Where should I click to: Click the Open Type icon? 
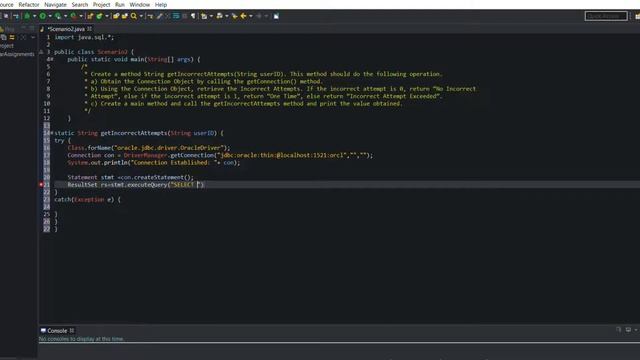[x=116, y=16]
